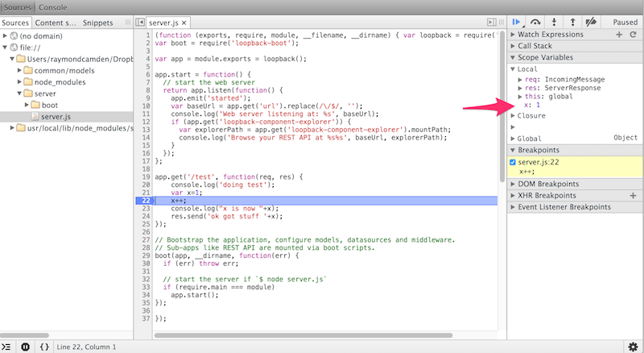Click the app.start function line

[x=203, y=74]
